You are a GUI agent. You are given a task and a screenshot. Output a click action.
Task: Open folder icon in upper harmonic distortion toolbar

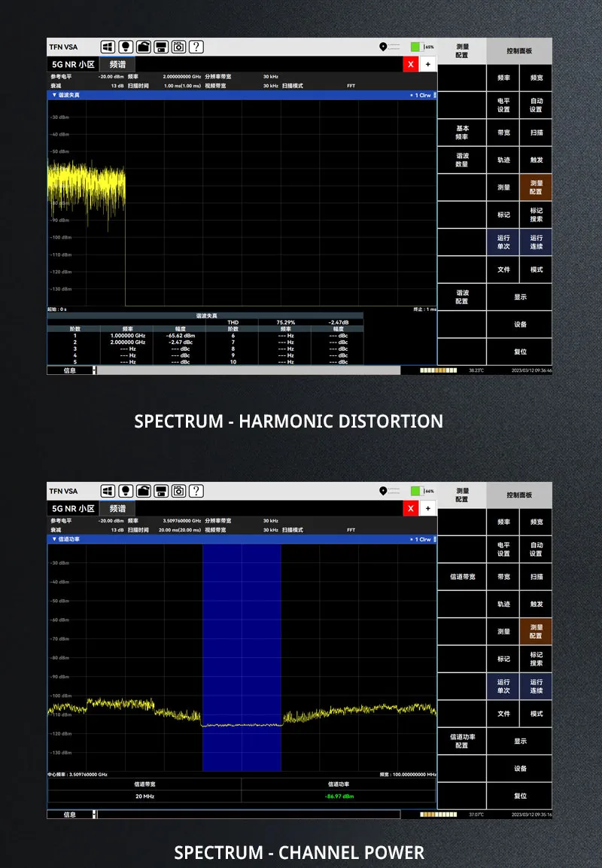point(143,47)
